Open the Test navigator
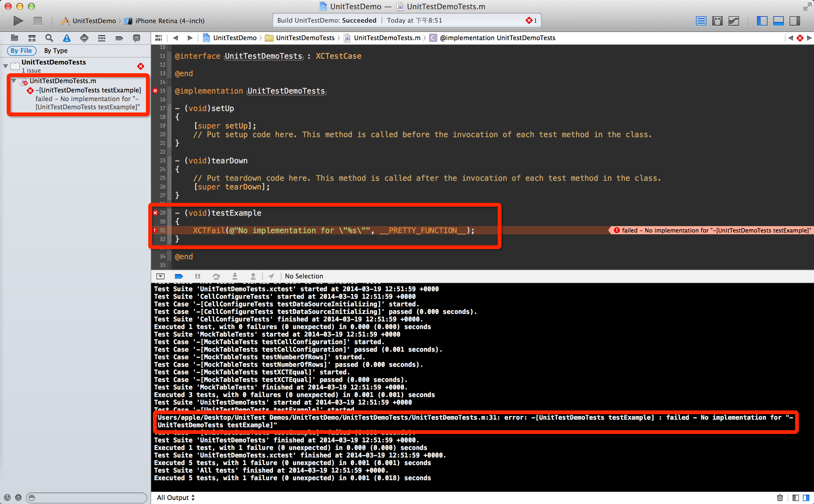Viewport: 814px width, 504px height. [84, 38]
